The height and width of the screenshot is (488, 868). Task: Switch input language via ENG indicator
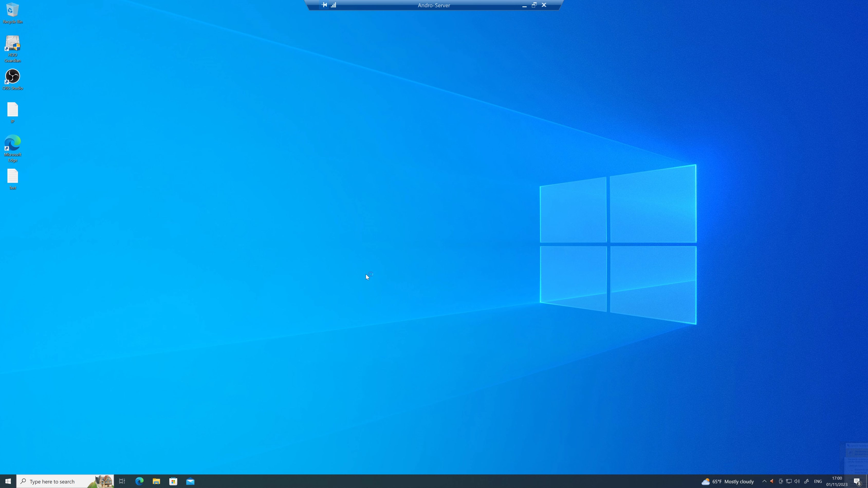coord(818,481)
